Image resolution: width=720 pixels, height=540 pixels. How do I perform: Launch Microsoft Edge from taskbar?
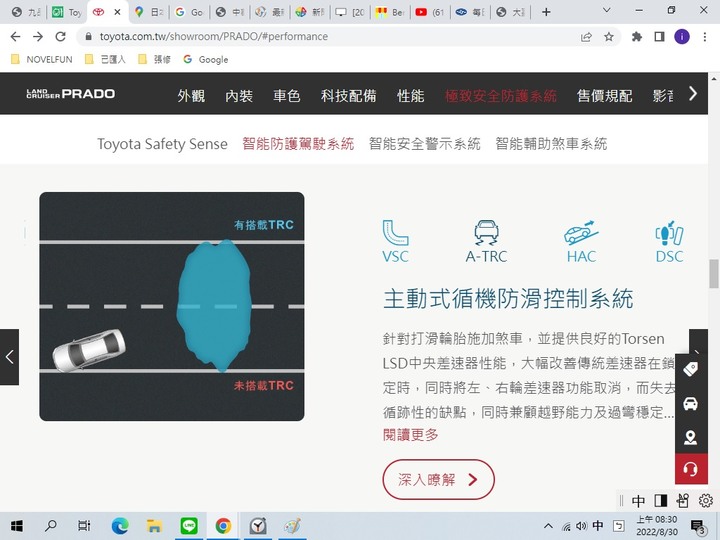120,526
